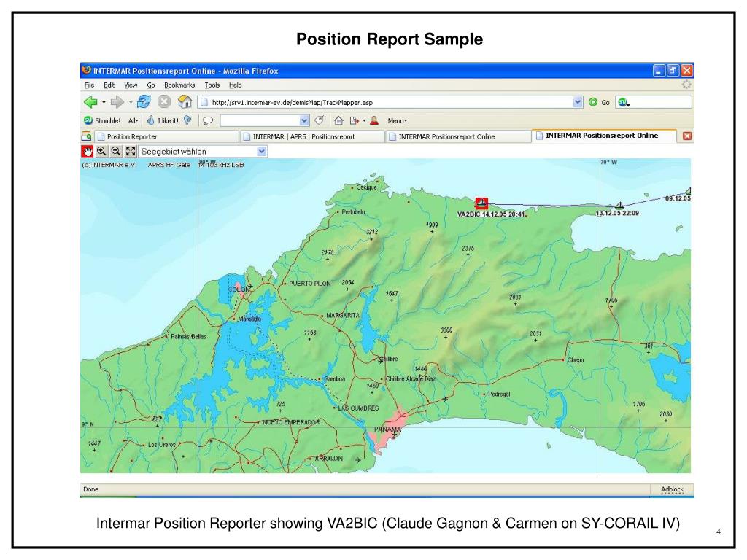The width and height of the screenshot is (747, 560).
Task: Click the PUERTO PILON map label
Action: (x=309, y=284)
